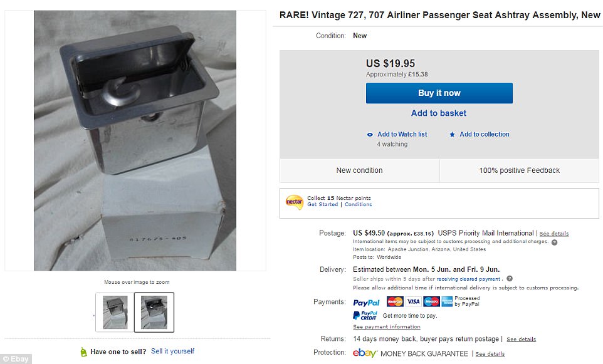603x364 pixels.
Task: Click the help icon after cleared payment
Action: 509,279
